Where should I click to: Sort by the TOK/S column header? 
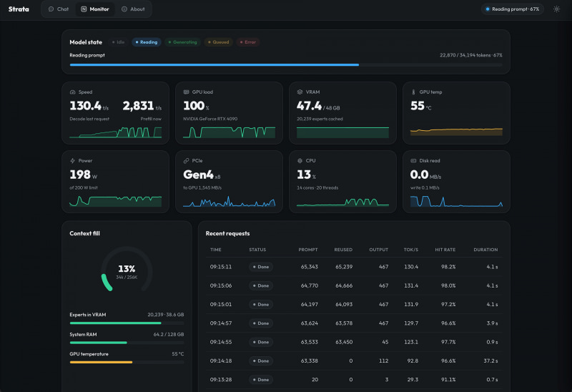pyautogui.click(x=410, y=250)
